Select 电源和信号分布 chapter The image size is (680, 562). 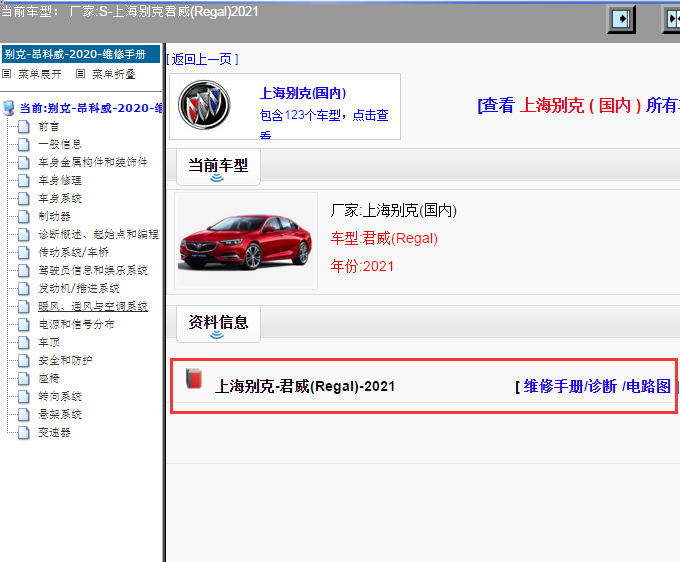click(x=76, y=324)
